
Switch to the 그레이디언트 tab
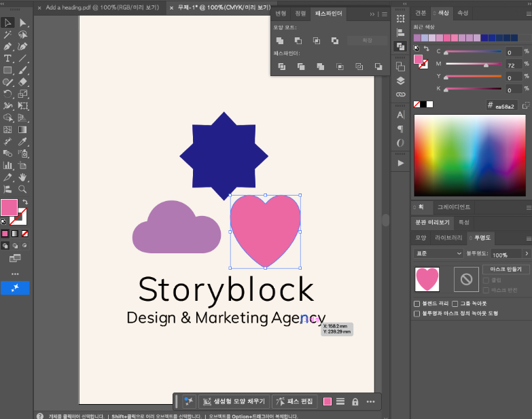tap(454, 207)
